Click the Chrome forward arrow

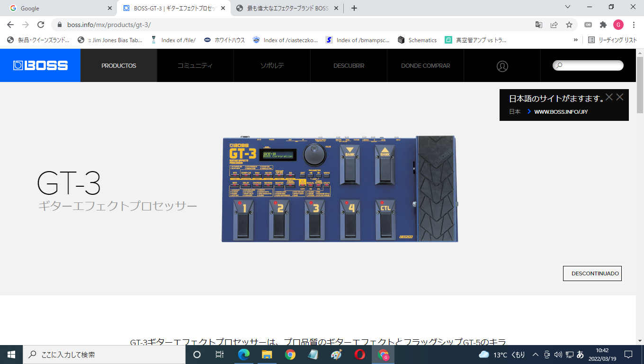[26, 25]
